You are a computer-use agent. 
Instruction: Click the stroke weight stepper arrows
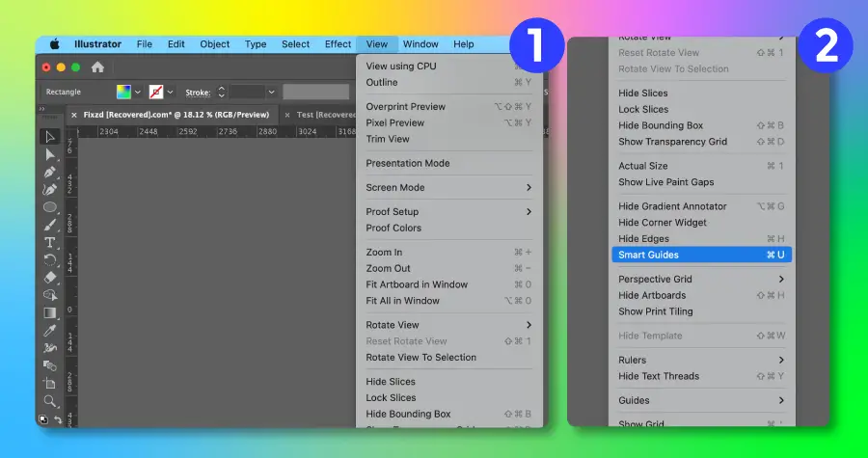[222, 92]
